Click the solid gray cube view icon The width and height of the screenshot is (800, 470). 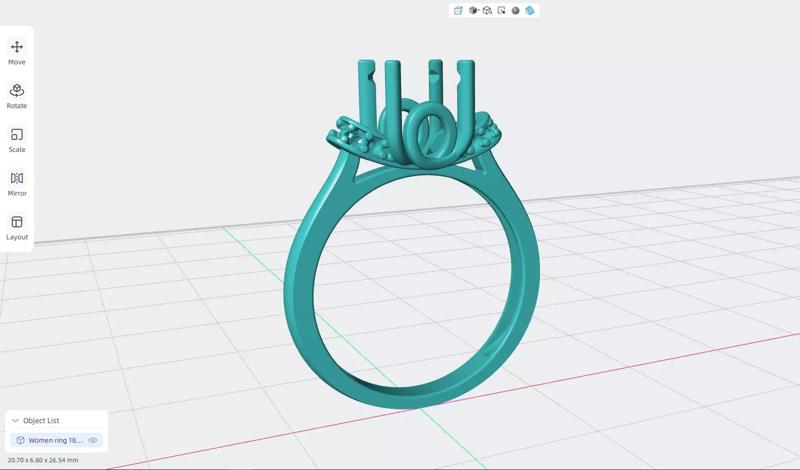coord(473,10)
